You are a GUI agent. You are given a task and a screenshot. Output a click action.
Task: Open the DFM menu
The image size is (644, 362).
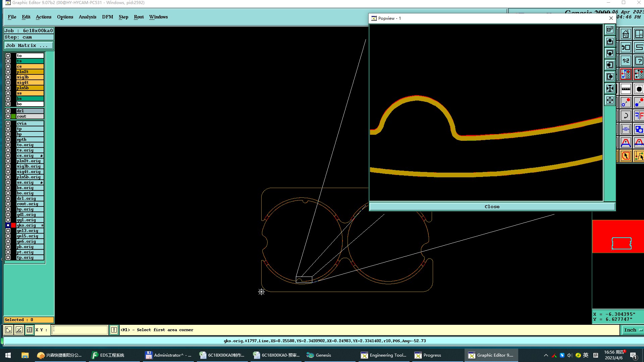pos(107,17)
